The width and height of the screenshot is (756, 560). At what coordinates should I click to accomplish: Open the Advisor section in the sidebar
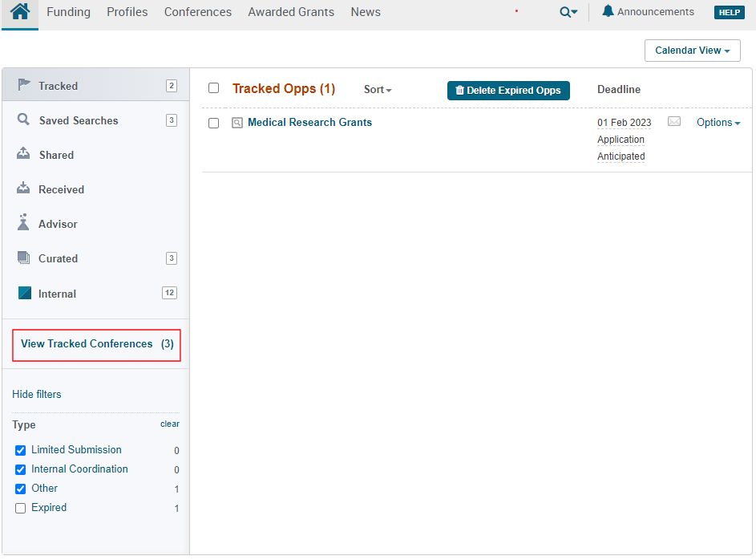(x=58, y=224)
